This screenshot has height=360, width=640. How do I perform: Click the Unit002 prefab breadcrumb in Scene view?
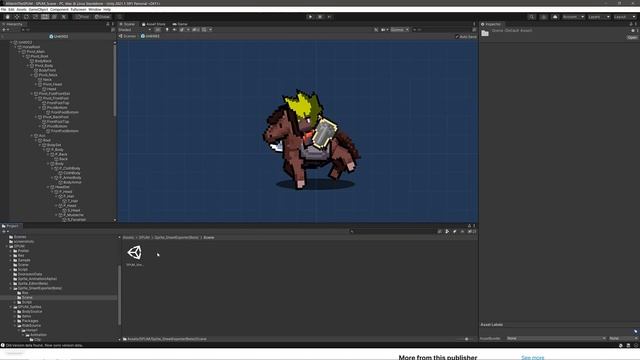click(150, 36)
